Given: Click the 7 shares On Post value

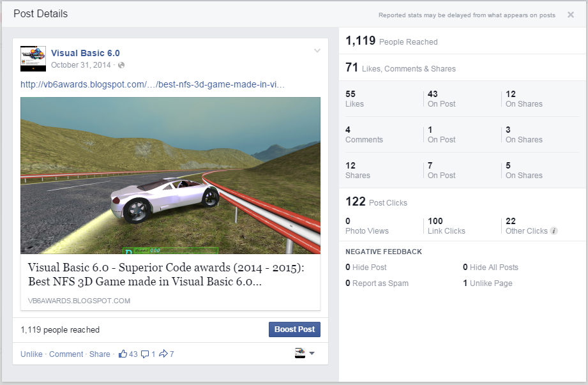Looking at the screenshot, I should point(441,170).
